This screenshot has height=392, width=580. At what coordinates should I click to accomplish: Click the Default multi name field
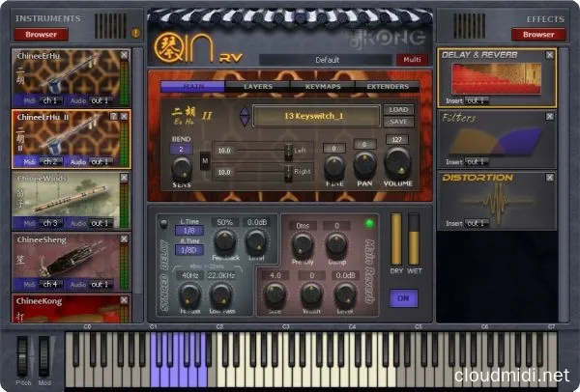[327, 60]
